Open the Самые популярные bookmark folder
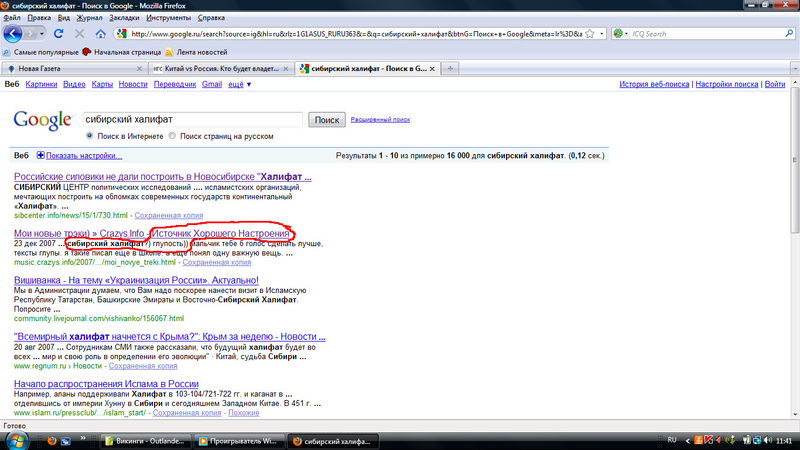 point(41,52)
